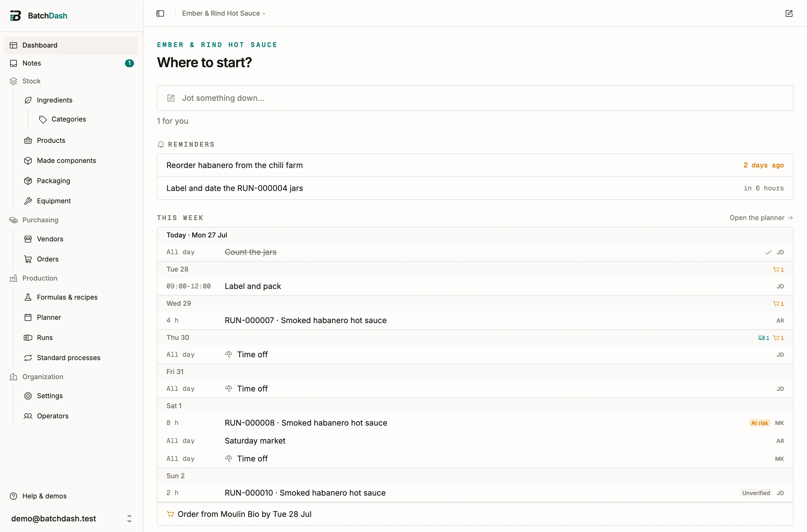The image size is (807, 532).
Task: Open the Ember & Rind Hot Sauce dropdown
Action: [x=223, y=13]
